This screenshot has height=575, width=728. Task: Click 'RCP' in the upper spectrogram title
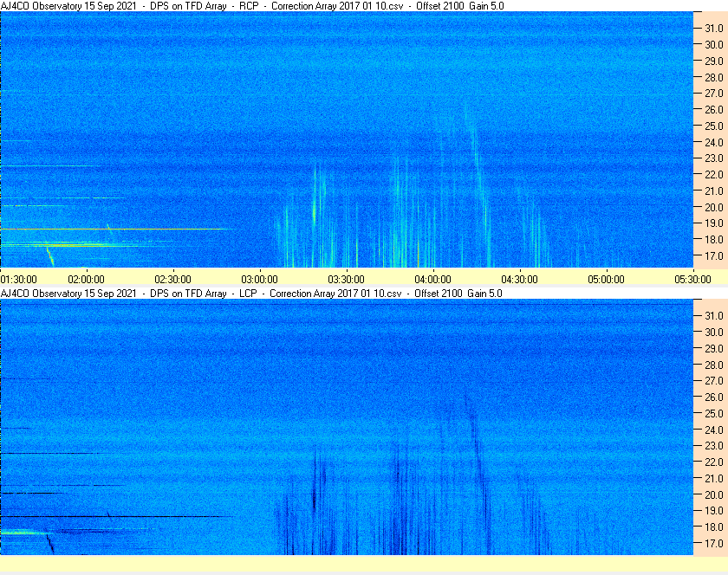point(249,6)
